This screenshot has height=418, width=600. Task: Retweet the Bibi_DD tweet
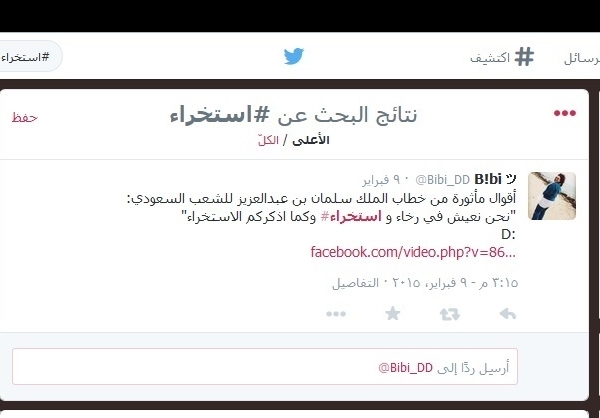pyautogui.click(x=450, y=314)
